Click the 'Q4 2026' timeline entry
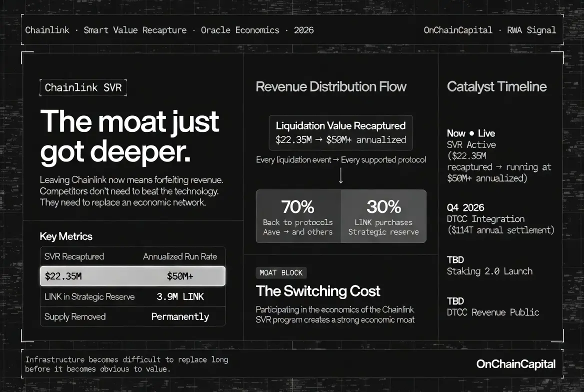The width and height of the screenshot is (584, 392). point(465,207)
